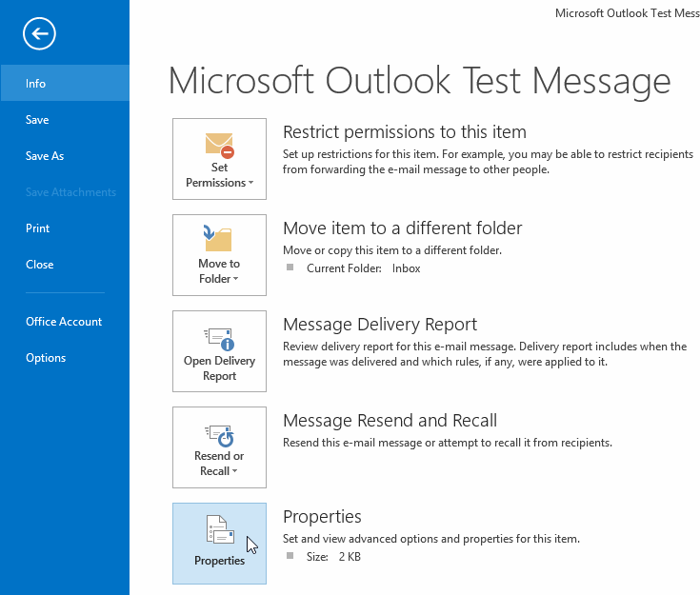Click the Set Permissions envelope icon
This screenshot has height=595, width=700.
(220, 146)
